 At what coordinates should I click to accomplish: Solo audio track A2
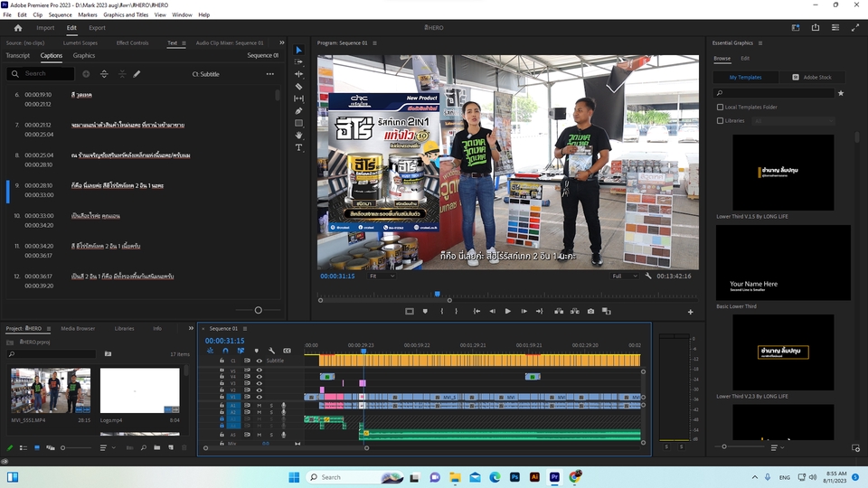click(x=271, y=412)
